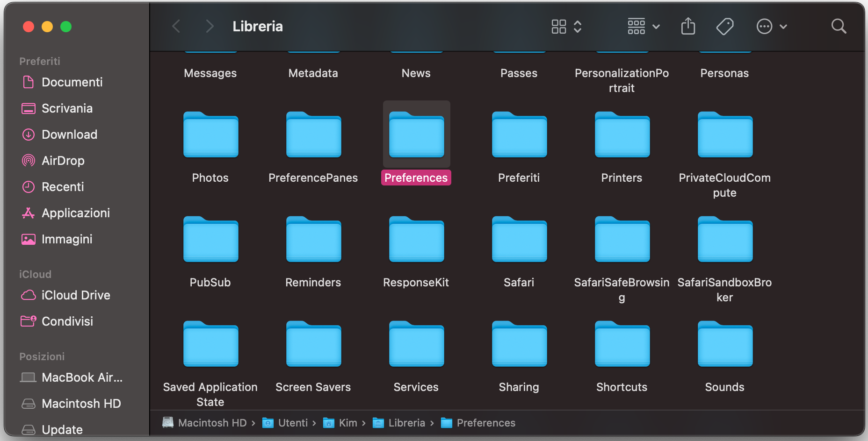
Task: Open the Share button in the toolbar
Action: pyautogui.click(x=687, y=26)
